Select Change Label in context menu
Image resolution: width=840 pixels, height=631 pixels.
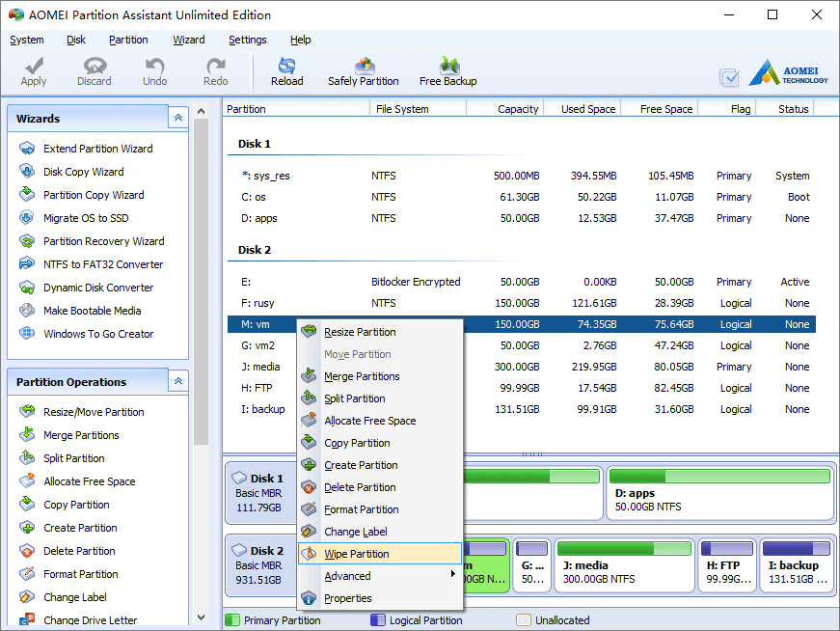380,532
